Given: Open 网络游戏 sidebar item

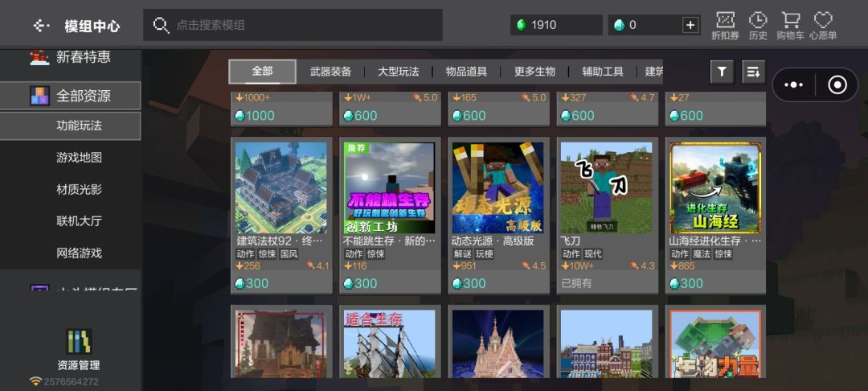Looking at the screenshot, I should coord(79,253).
